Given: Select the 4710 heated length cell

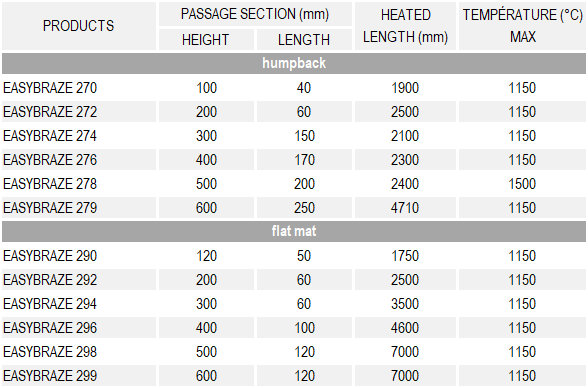Looking at the screenshot, I should point(405,208).
